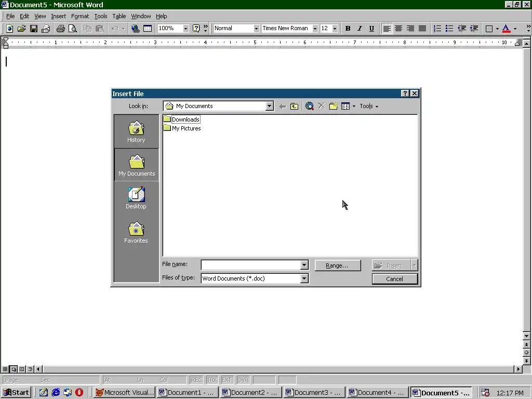Open the Zoom 100% dropdown
The width and height of the screenshot is (532, 399).
(185, 29)
